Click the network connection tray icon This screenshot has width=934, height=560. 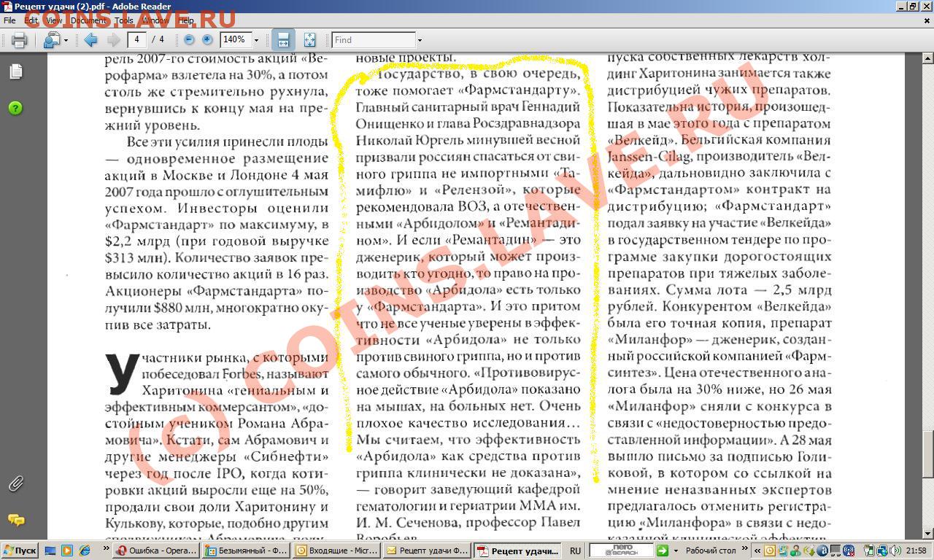point(883,551)
